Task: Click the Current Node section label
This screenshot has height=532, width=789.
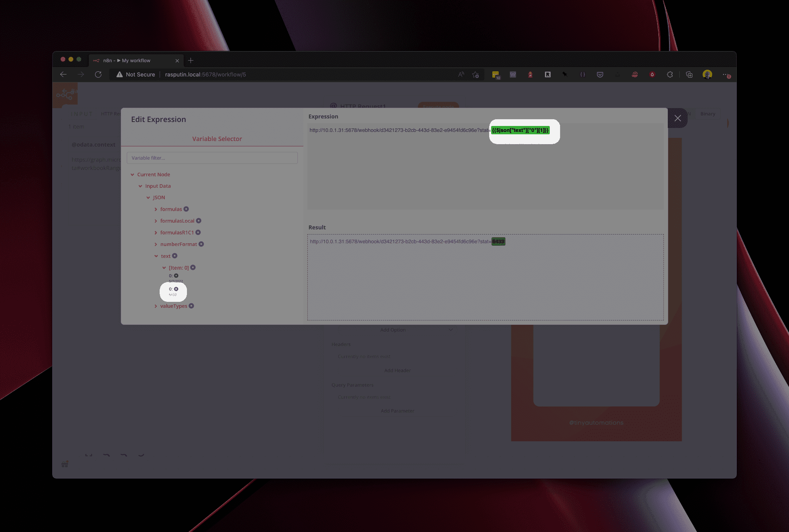Action: pos(153,174)
